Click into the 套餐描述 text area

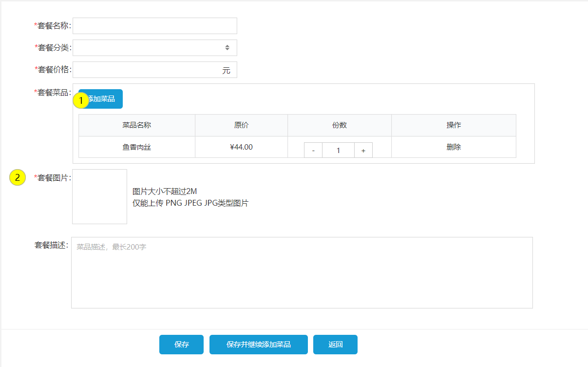[302, 272]
